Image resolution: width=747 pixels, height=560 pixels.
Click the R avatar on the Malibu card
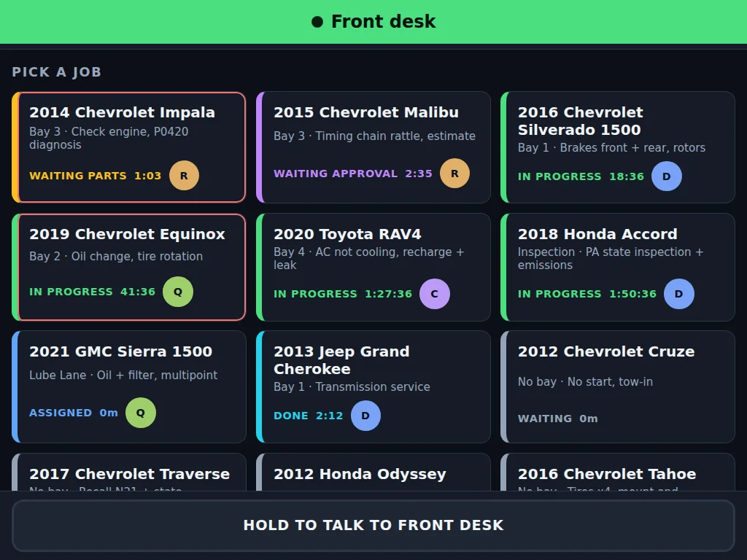[x=454, y=174]
